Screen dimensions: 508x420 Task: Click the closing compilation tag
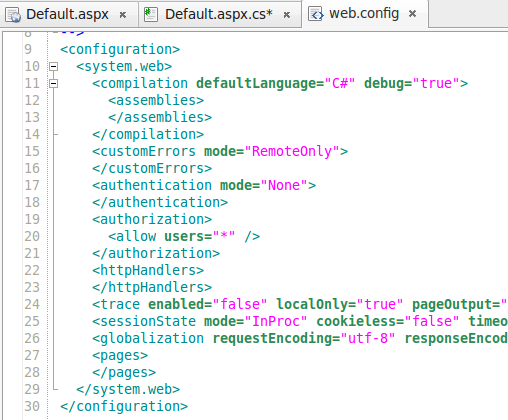coord(148,134)
